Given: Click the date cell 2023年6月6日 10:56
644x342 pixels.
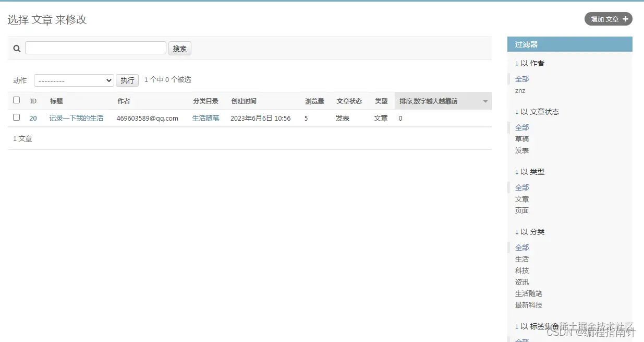Looking at the screenshot, I should click(261, 119).
